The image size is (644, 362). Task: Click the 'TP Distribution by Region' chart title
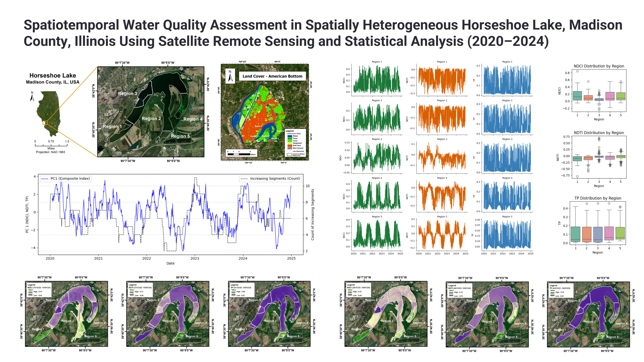pos(598,198)
